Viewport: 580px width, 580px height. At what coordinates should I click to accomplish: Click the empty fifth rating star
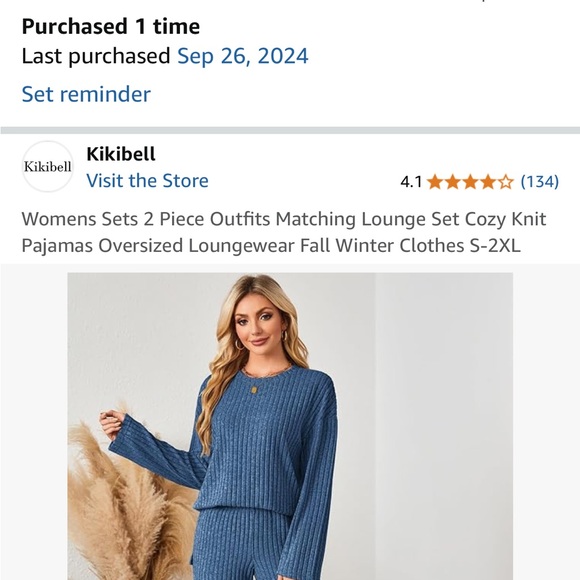pyautogui.click(x=506, y=182)
